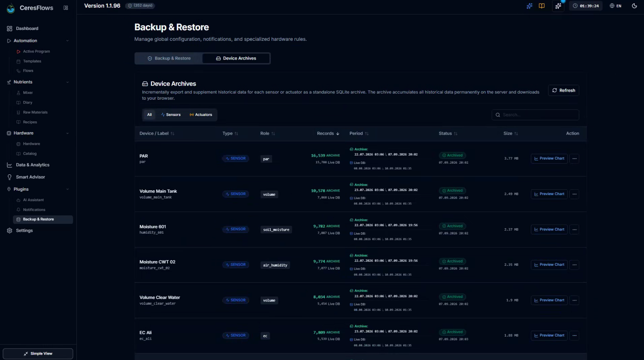The image size is (644, 360).
Task: Open Templates in sidebar
Action: click(32, 61)
